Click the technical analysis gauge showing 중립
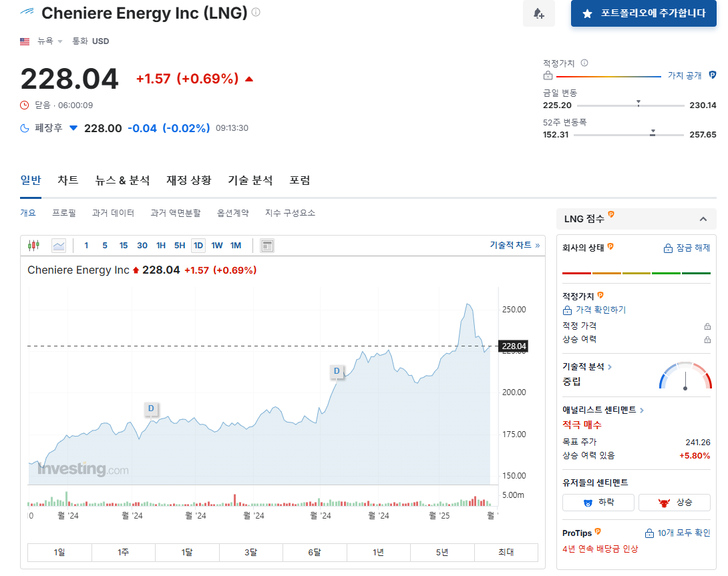The image size is (728, 576). [686, 375]
